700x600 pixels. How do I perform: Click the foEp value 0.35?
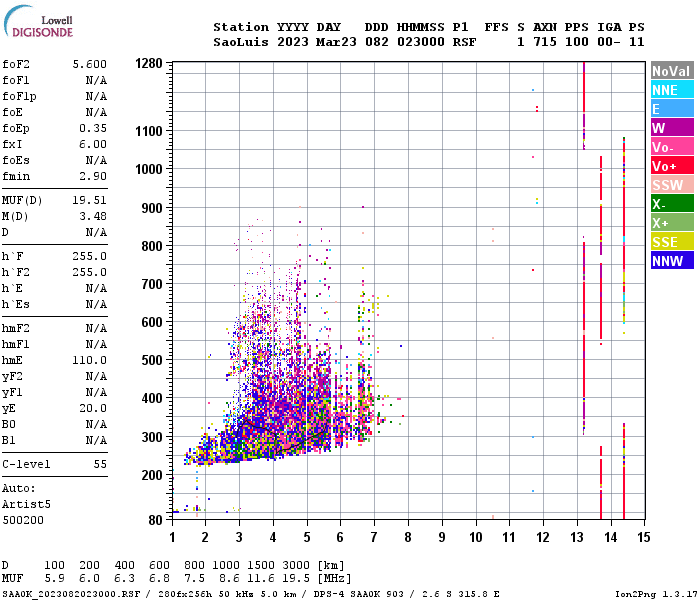93,128
